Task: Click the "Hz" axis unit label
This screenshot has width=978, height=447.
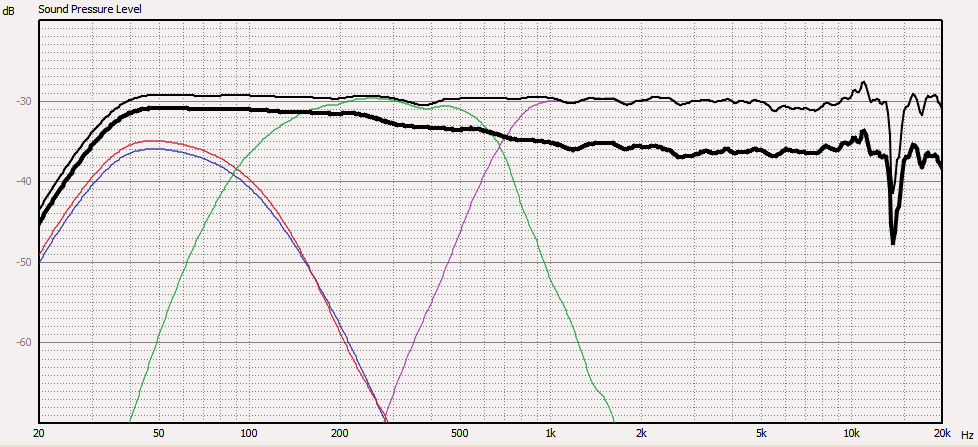Action: pyautogui.click(x=967, y=434)
